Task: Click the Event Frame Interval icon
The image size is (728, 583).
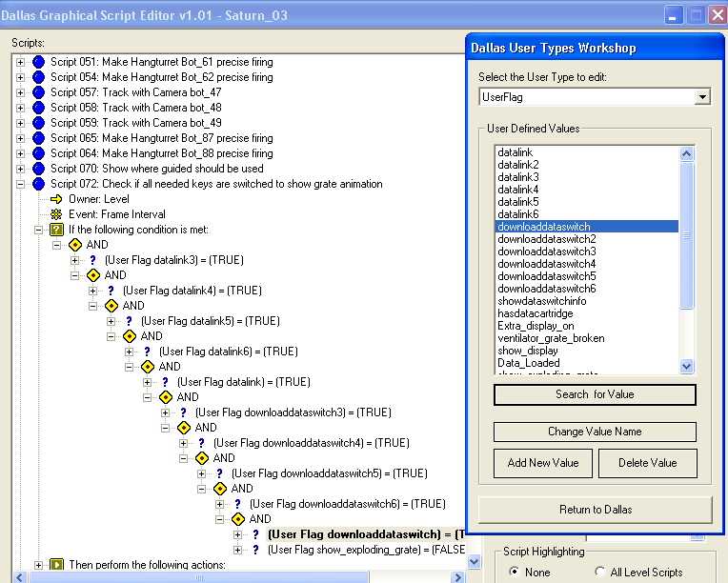Action: coord(56,214)
